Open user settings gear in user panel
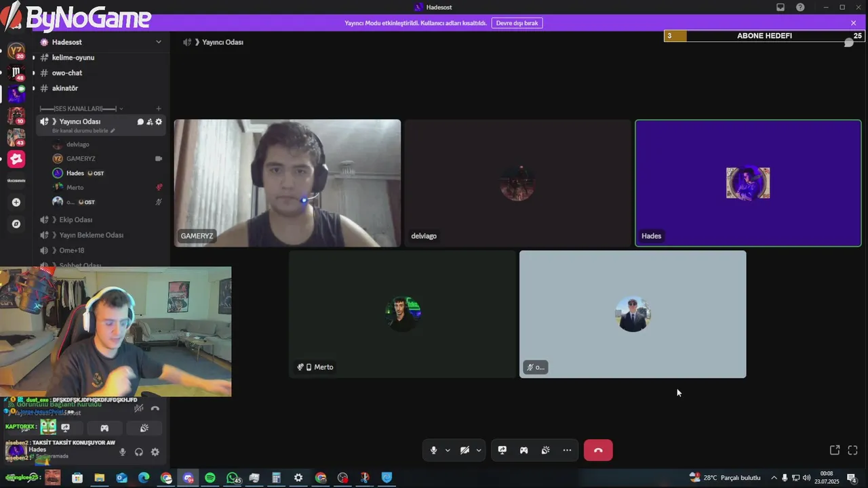This screenshot has height=488, width=868. pos(155,452)
